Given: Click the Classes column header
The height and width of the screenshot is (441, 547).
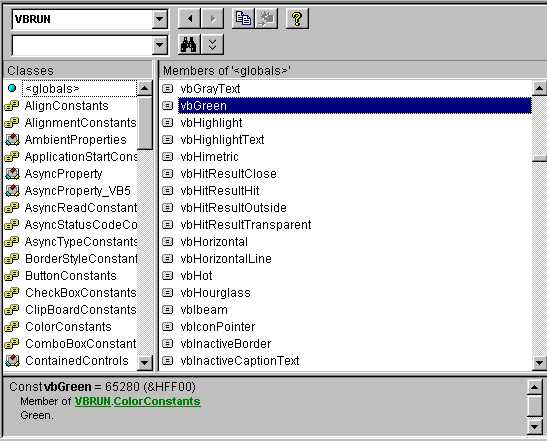Looking at the screenshot, I should coord(77,70).
